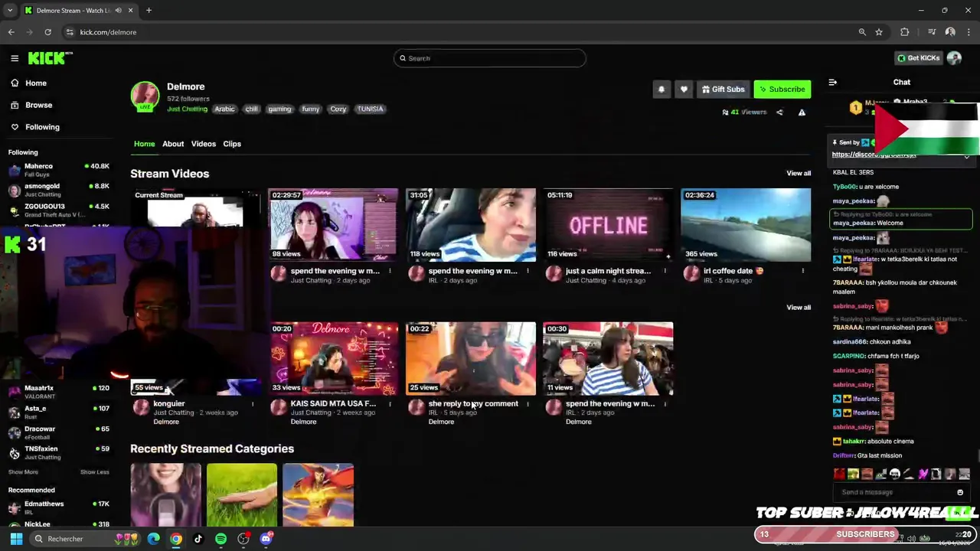
Task: Open Maaatr1x VALORANT channel
Action: click(58, 392)
